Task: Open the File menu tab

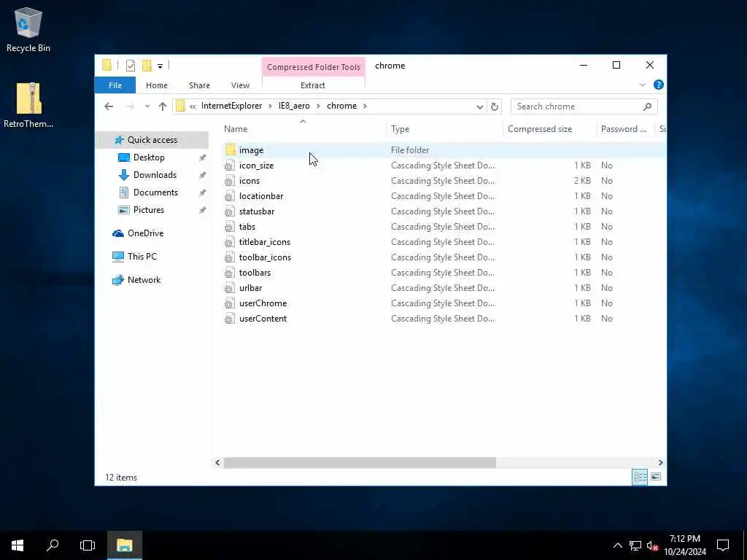Action: pyautogui.click(x=115, y=85)
